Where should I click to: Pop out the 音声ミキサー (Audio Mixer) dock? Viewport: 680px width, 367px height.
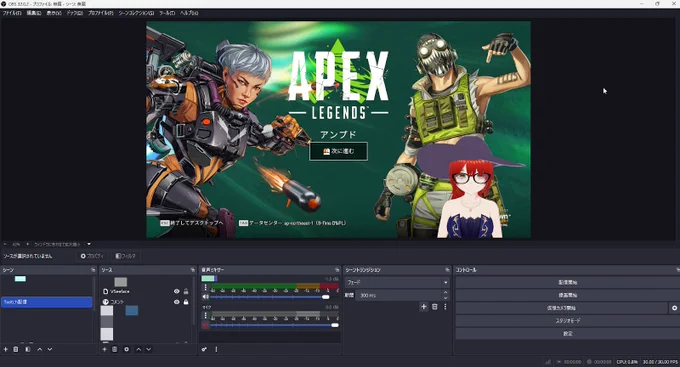point(337,270)
